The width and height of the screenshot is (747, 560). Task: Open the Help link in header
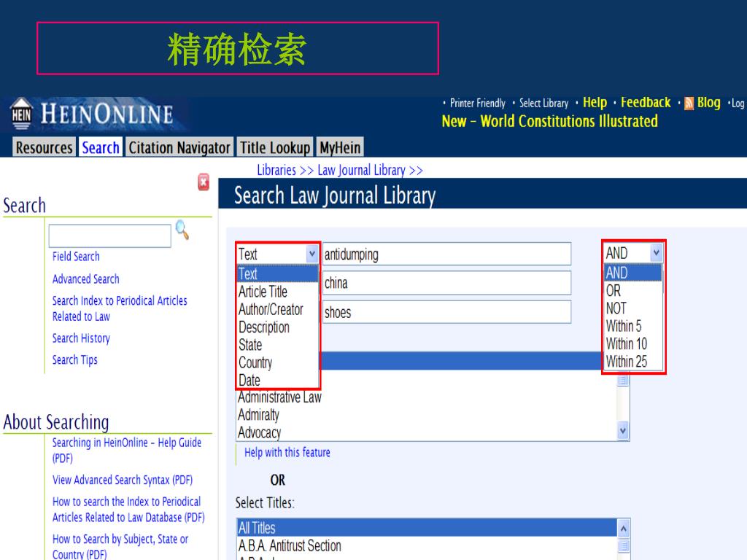pyautogui.click(x=595, y=102)
